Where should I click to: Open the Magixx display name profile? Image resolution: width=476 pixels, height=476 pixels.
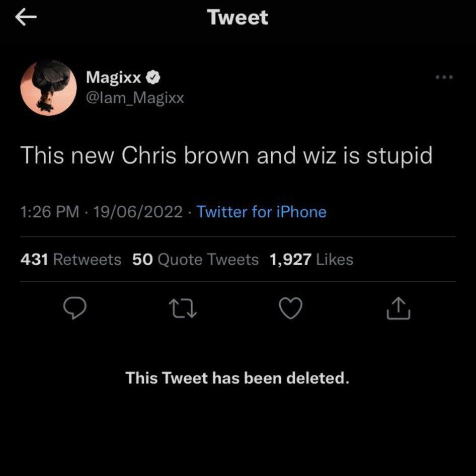(114, 77)
